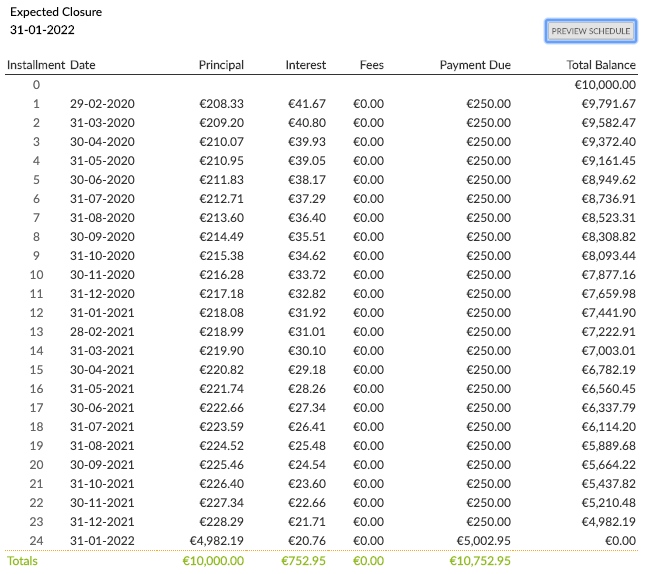Select date 31-10-2020
This screenshot has height=574, width=648.
tap(102, 256)
